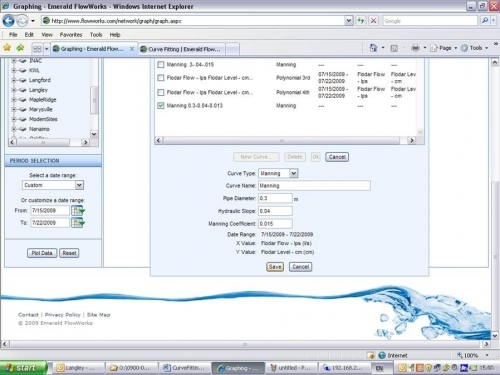This screenshot has width=500, height=375.
Task: Check the Manning .3-.04-.015 checkbox
Action: click(161, 65)
